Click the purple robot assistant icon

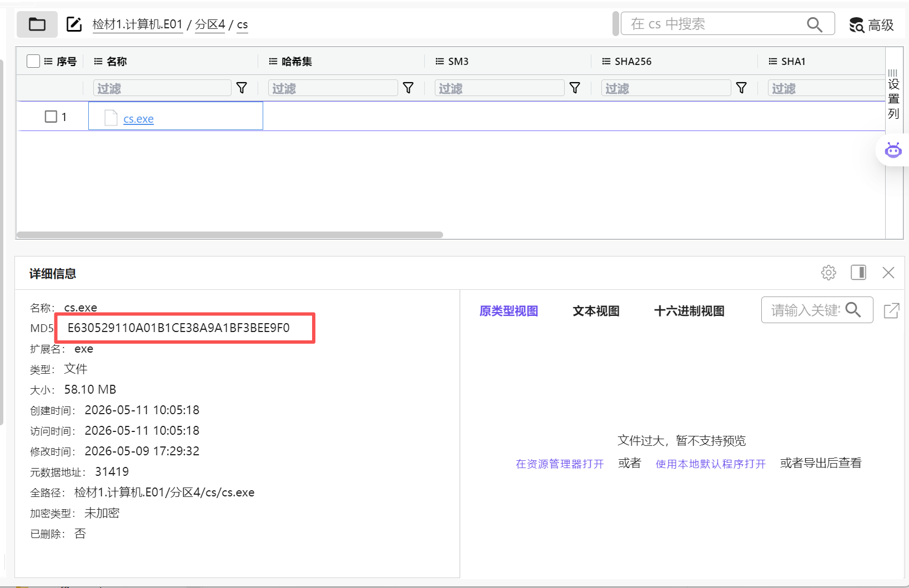coord(893,150)
